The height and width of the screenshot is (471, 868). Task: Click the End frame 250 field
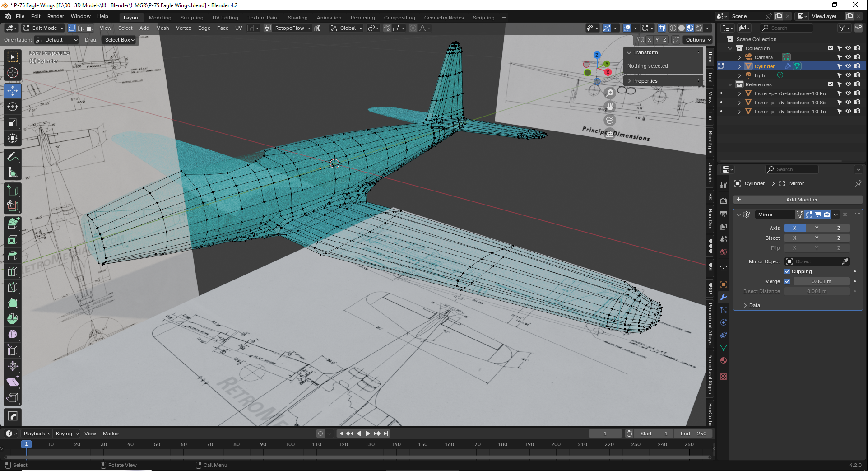(693, 434)
